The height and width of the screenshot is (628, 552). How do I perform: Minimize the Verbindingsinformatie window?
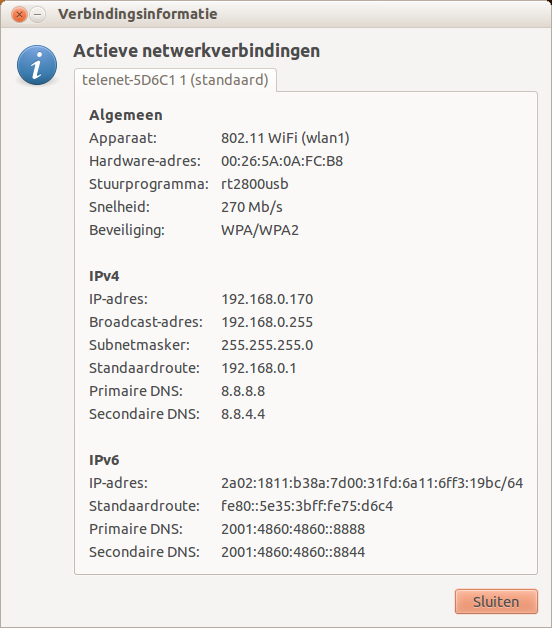tap(38, 14)
